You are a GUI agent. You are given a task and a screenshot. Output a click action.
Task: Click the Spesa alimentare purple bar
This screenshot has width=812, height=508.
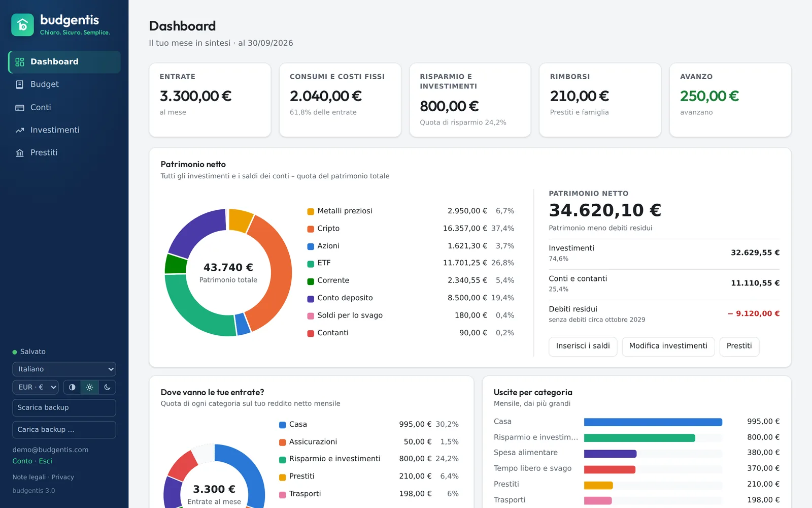(610, 454)
